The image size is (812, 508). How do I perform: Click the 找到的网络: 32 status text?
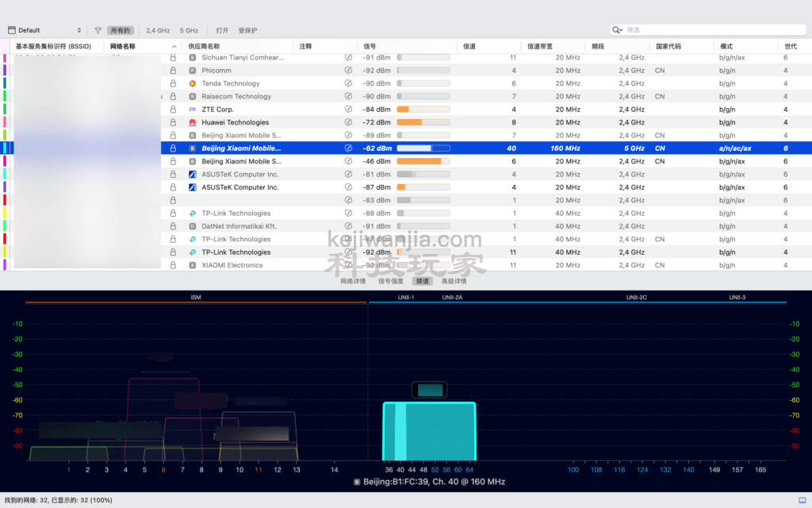[58, 500]
